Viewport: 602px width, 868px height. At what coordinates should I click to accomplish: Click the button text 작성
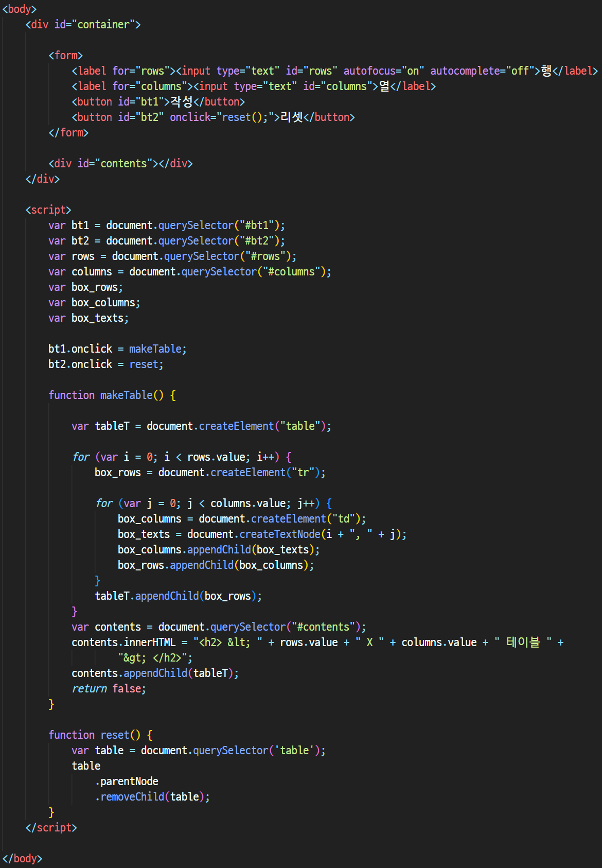(x=182, y=102)
